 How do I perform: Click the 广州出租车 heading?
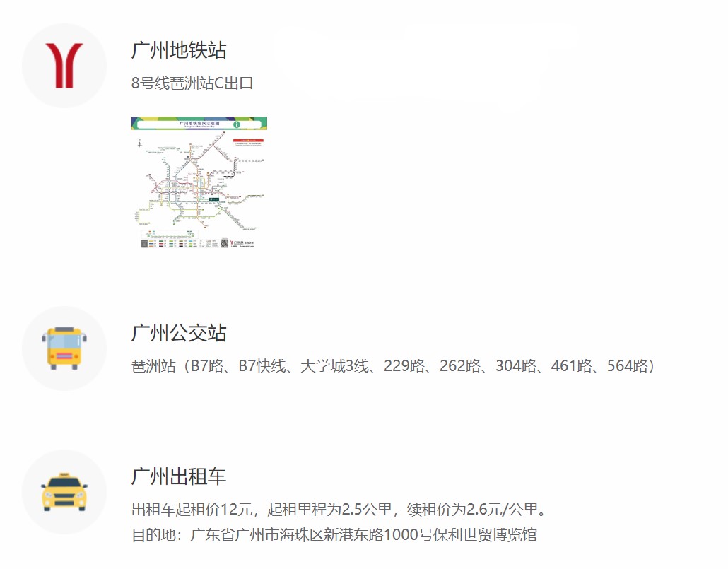[179, 476]
